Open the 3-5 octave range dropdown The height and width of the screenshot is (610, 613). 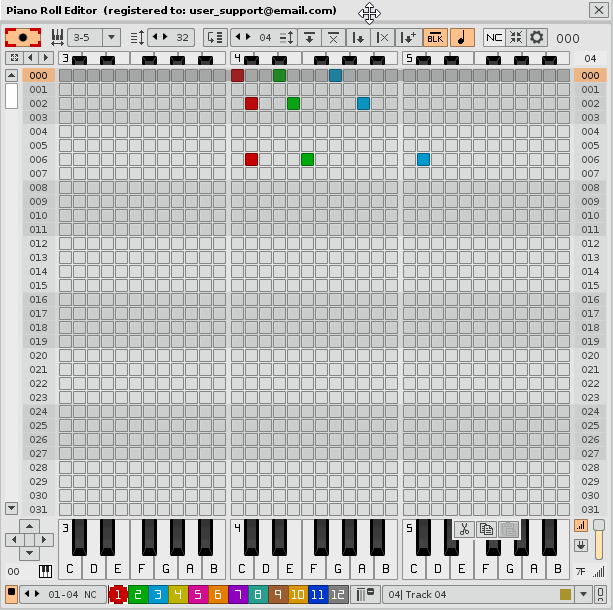click(x=111, y=38)
